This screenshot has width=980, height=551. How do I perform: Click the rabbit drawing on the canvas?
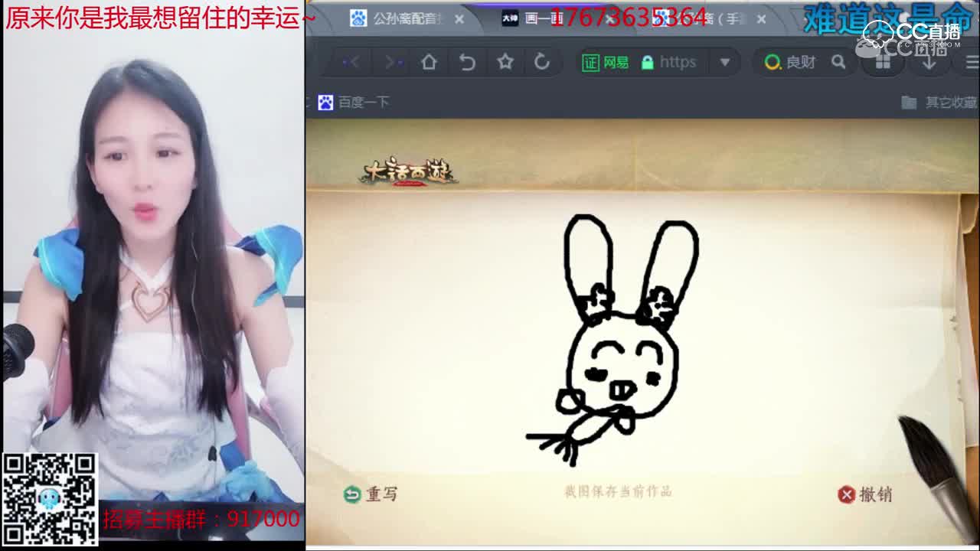coord(612,341)
